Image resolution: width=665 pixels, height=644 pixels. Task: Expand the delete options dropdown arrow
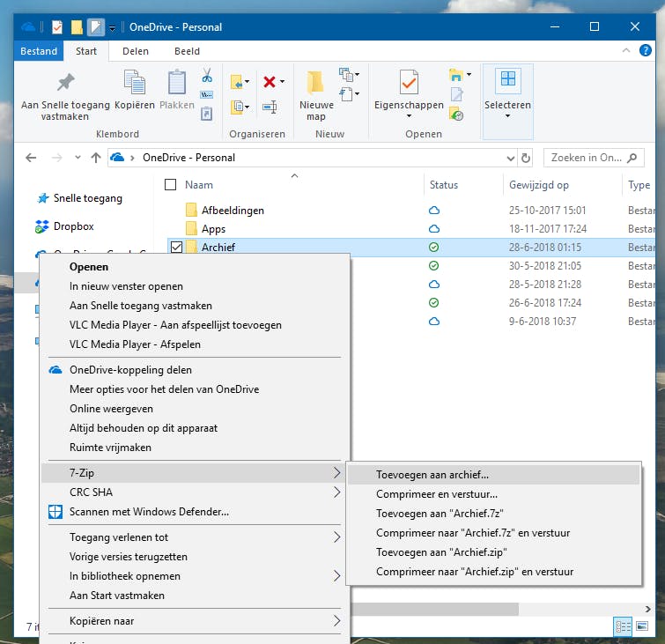282,81
